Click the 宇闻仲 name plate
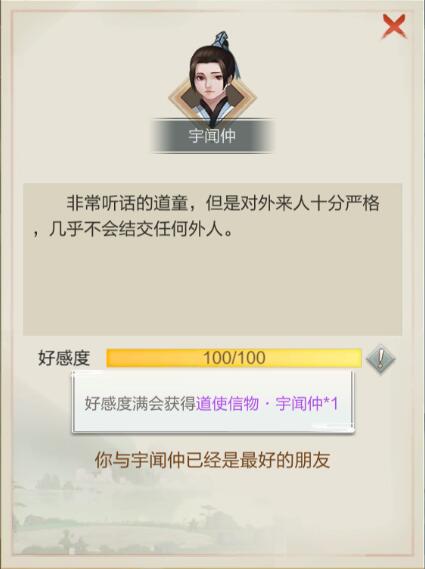This screenshot has height=569, width=425. [x=212, y=136]
